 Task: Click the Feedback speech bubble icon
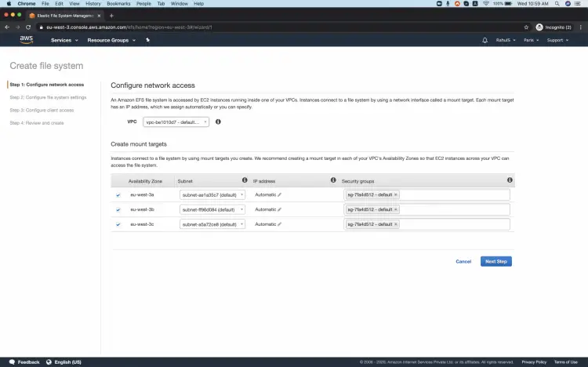click(x=12, y=362)
